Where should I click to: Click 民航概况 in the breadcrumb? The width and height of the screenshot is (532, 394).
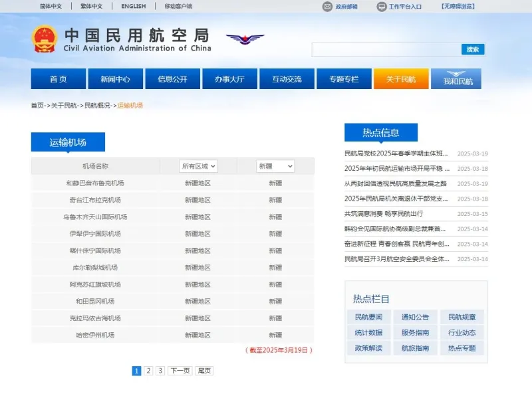97,106
